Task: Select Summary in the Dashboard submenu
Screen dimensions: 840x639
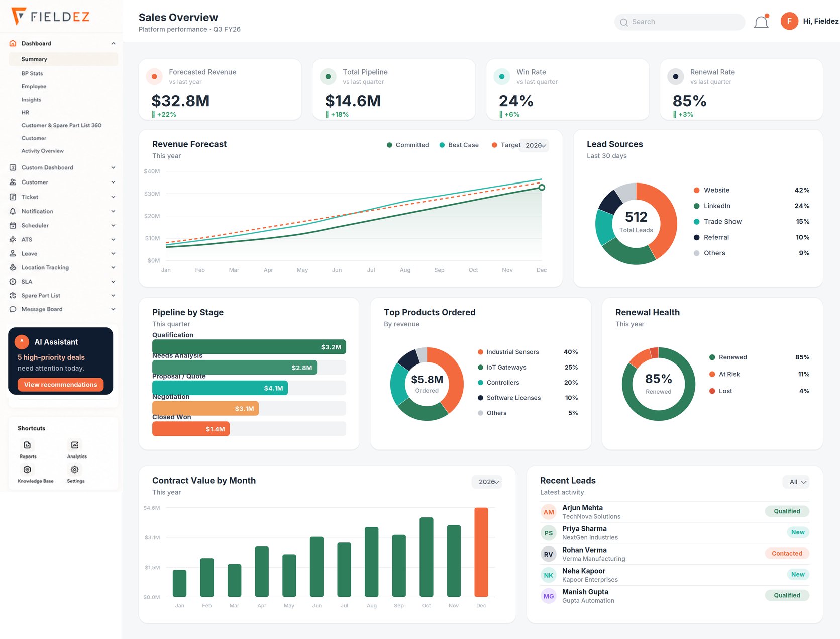Action: tap(63, 59)
